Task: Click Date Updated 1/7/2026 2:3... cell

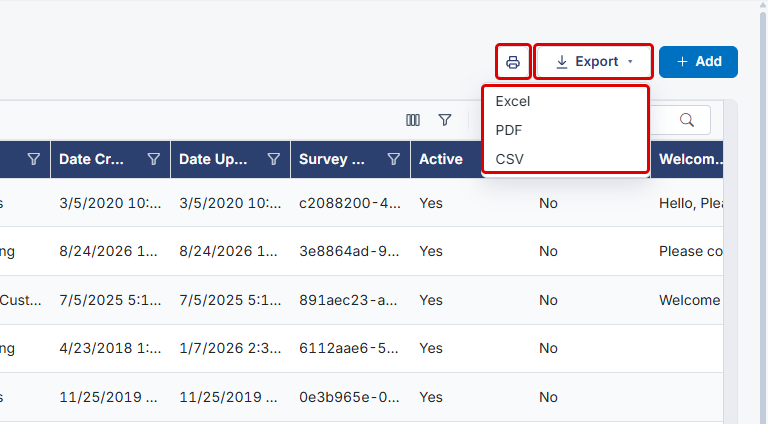Action: [230, 348]
